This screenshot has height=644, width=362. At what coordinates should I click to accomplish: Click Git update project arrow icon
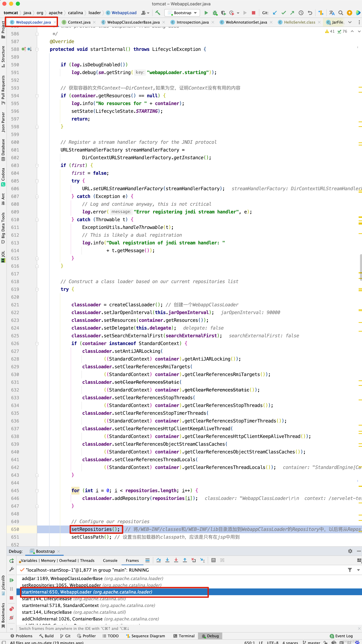(x=275, y=13)
